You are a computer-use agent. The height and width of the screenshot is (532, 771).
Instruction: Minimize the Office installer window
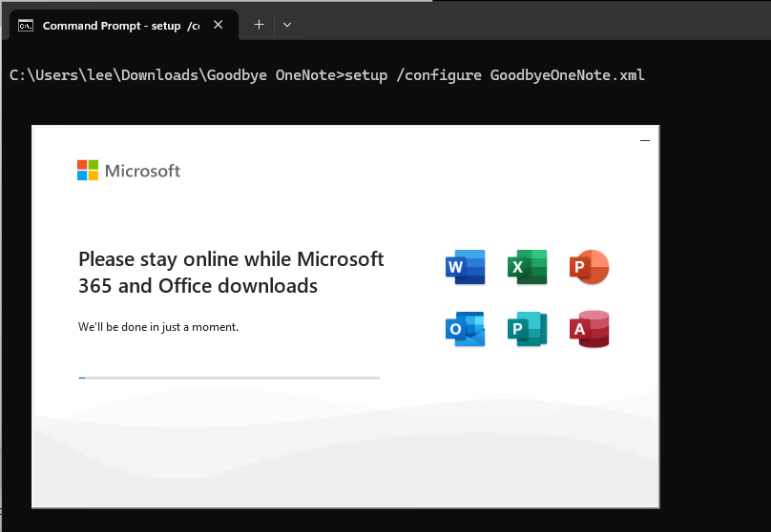coord(645,140)
